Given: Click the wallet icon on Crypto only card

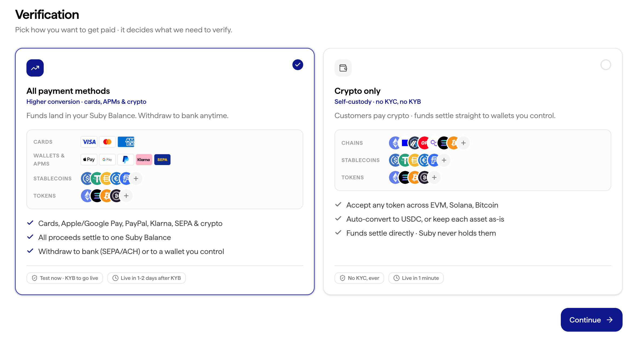Looking at the screenshot, I should 343,68.
